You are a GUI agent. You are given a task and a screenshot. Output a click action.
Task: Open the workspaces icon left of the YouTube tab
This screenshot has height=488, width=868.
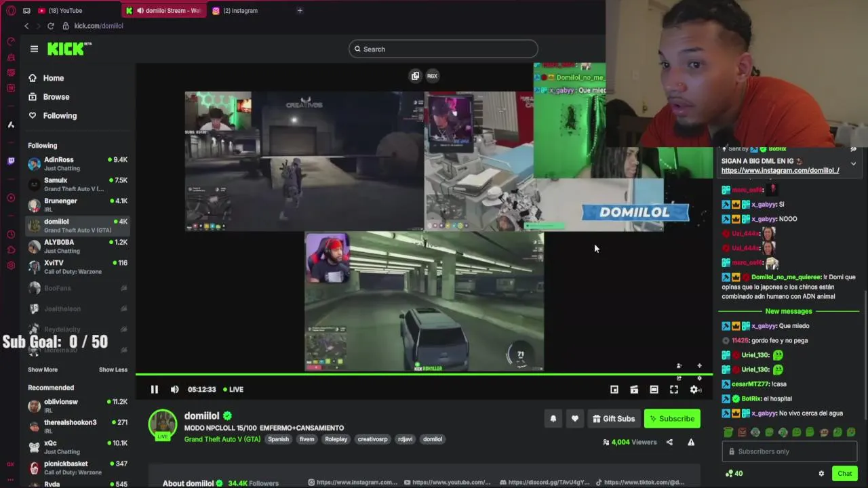26,10
